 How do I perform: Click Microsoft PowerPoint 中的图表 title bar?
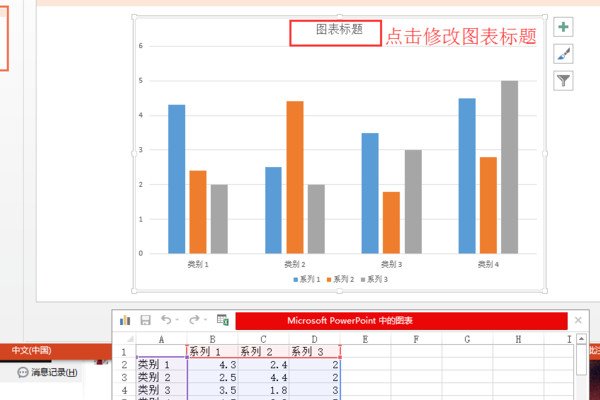pos(401,320)
